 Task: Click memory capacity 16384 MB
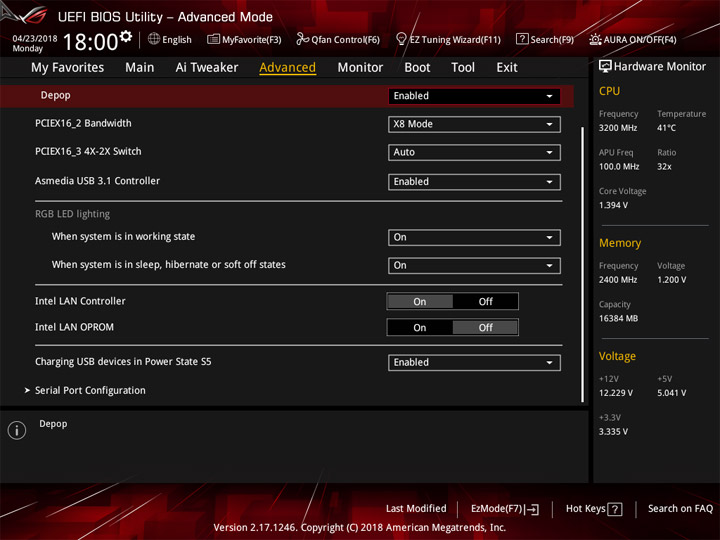(x=619, y=319)
